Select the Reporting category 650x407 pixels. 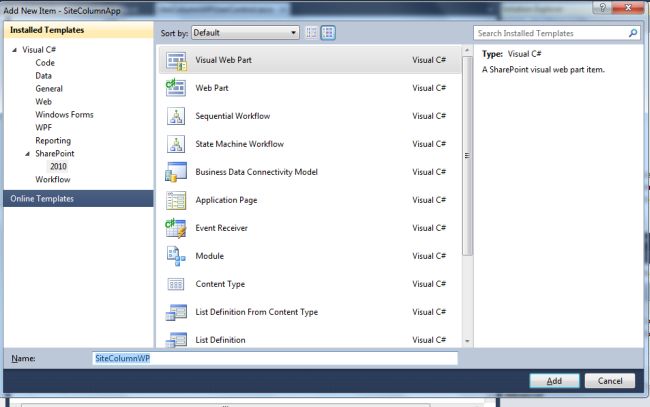53,141
